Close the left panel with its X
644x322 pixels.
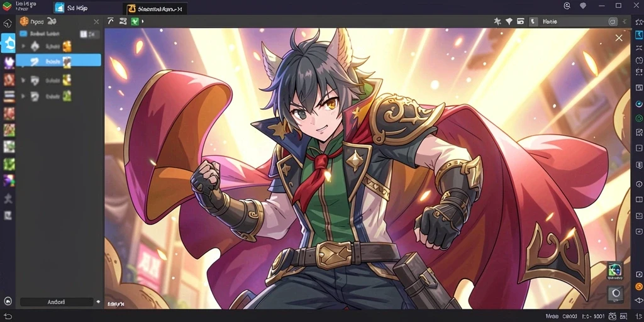coord(96,22)
